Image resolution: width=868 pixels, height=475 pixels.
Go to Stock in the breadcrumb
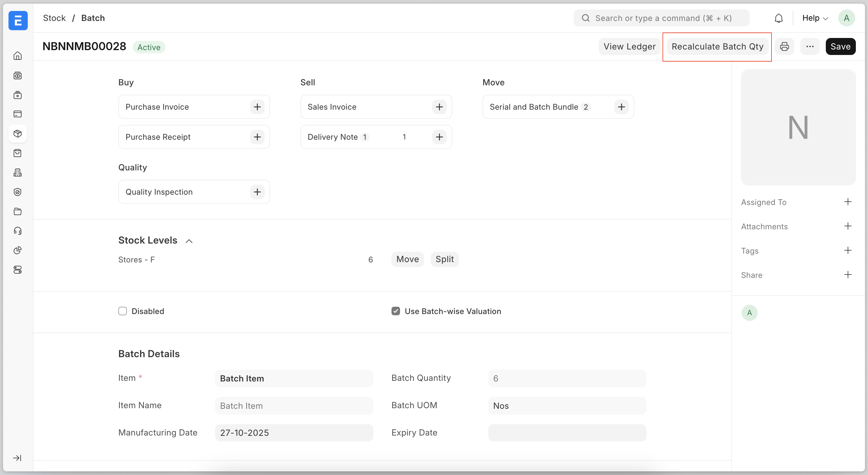tap(54, 18)
